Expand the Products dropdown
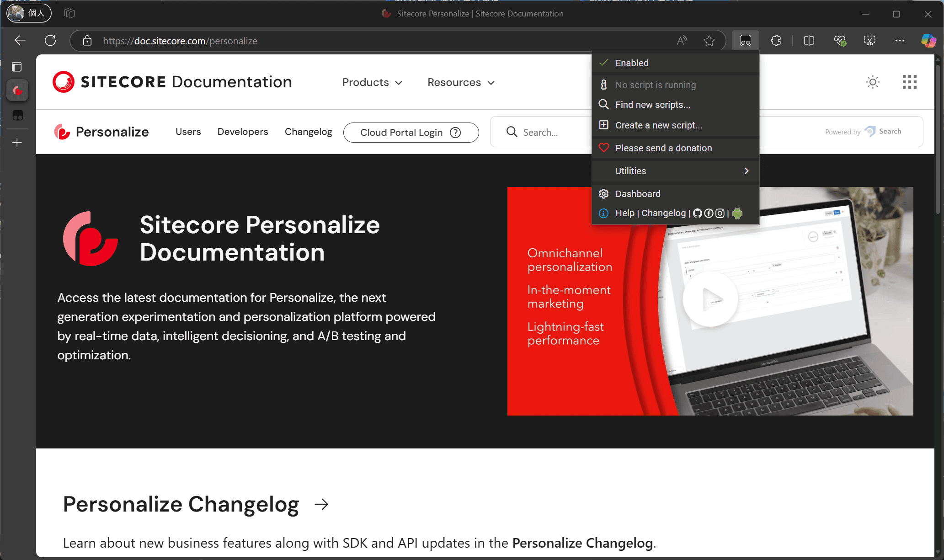 pos(372,82)
